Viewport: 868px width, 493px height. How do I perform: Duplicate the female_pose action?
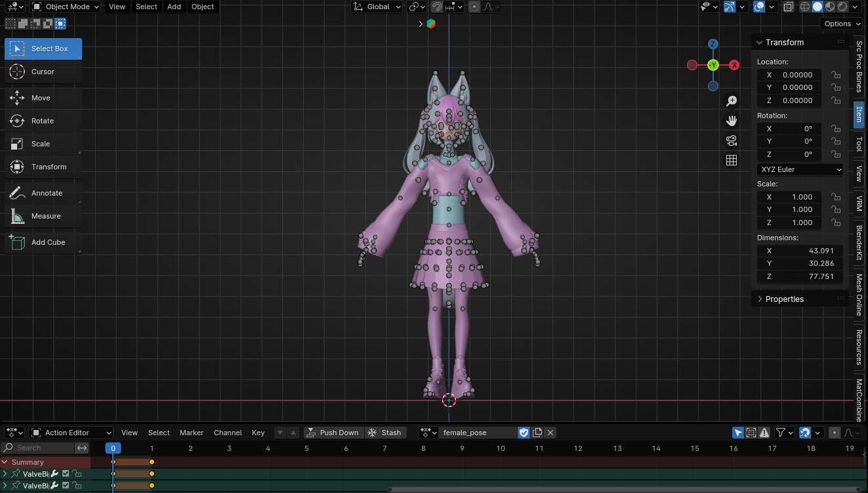(x=537, y=433)
